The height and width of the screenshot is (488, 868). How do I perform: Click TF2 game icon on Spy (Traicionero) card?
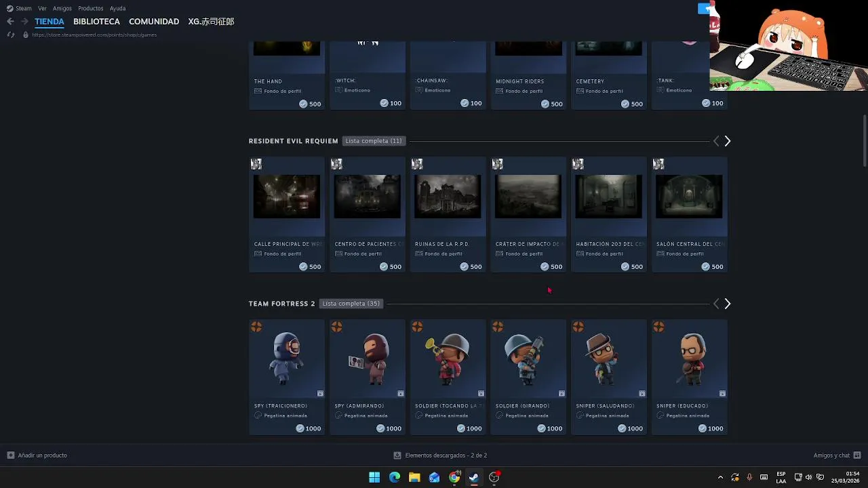pyautogui.click(x=256, y=327)
